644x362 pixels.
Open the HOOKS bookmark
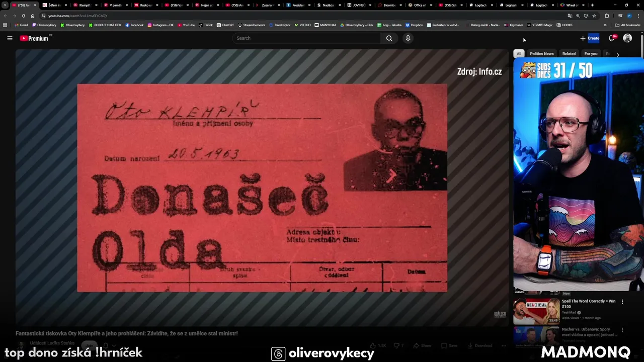pyautogui.click(x=565, y=25)
